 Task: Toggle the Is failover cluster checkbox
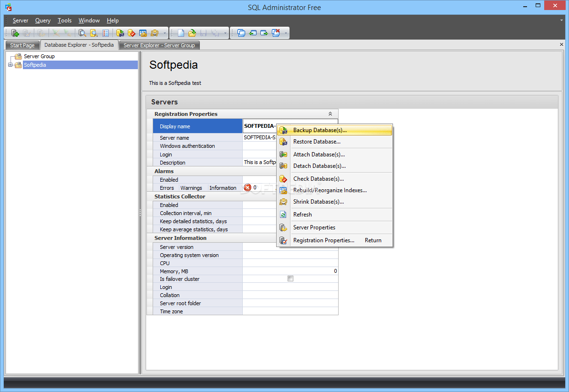[290, 279]
